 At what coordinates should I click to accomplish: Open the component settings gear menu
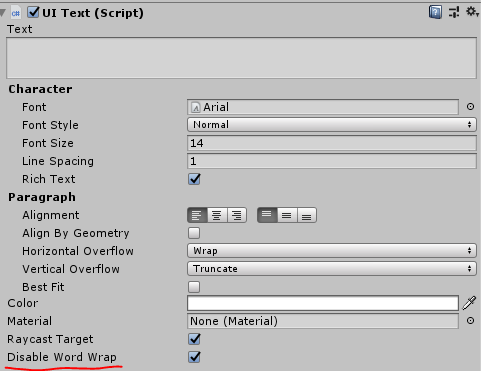[x=472, y=12]
